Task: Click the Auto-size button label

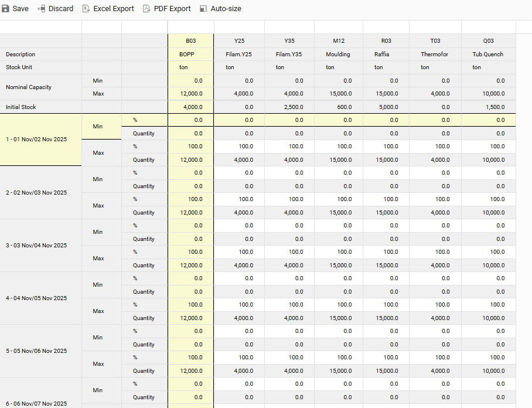Action: coord(226,8)
